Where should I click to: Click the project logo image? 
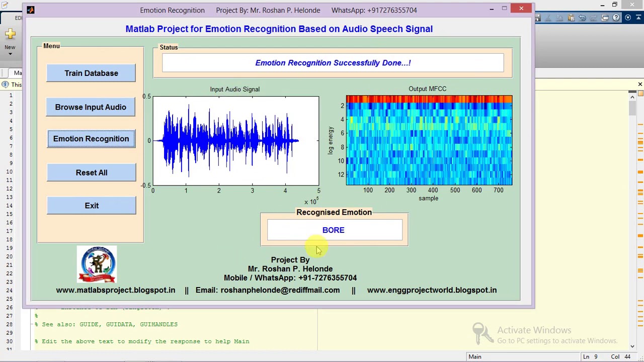coord(97,264)
